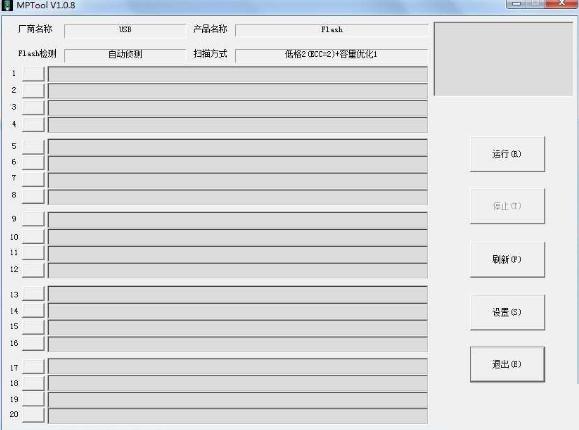Click the gray info panel at top right

pyautogui.click(x=503, y=59)
